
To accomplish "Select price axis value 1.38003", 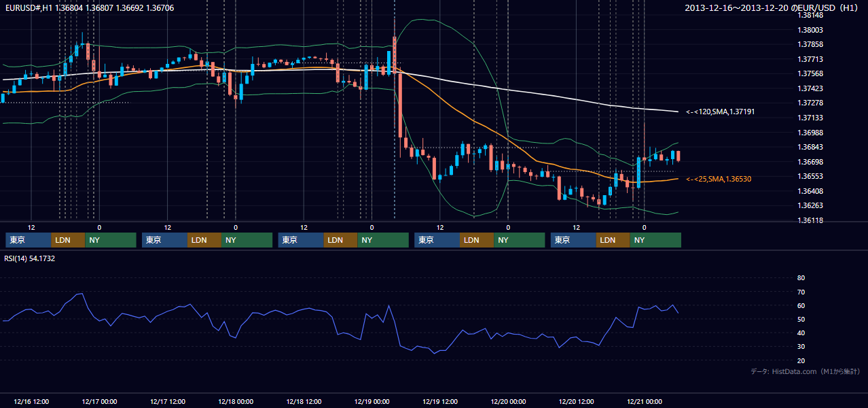I will 810,30.
